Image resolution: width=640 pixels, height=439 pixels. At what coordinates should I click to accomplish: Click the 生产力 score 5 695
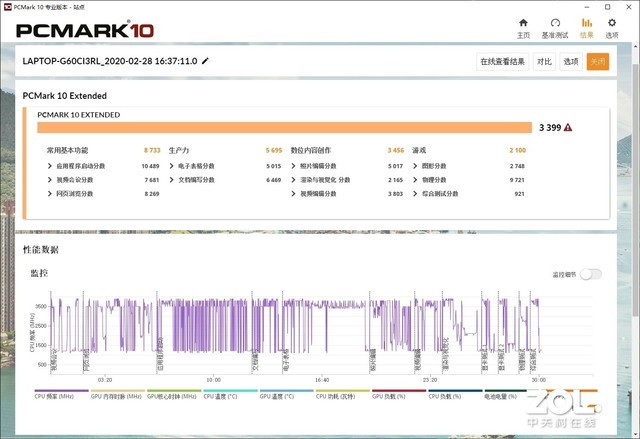click(x=274, y=150)
